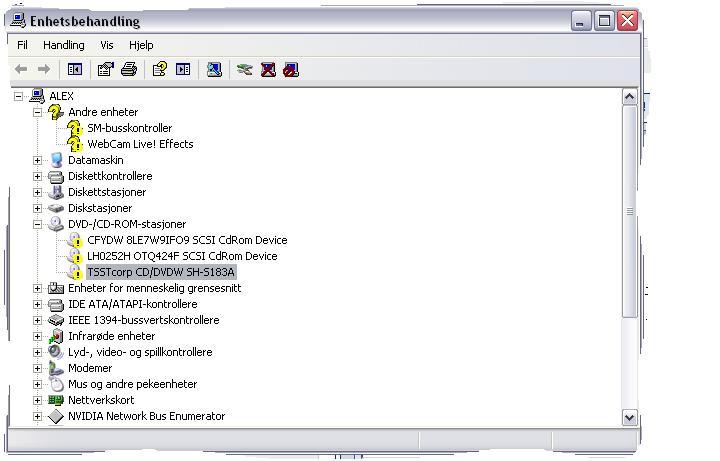Open the Fil menu

pyautogui.click(x=22, y=45)
